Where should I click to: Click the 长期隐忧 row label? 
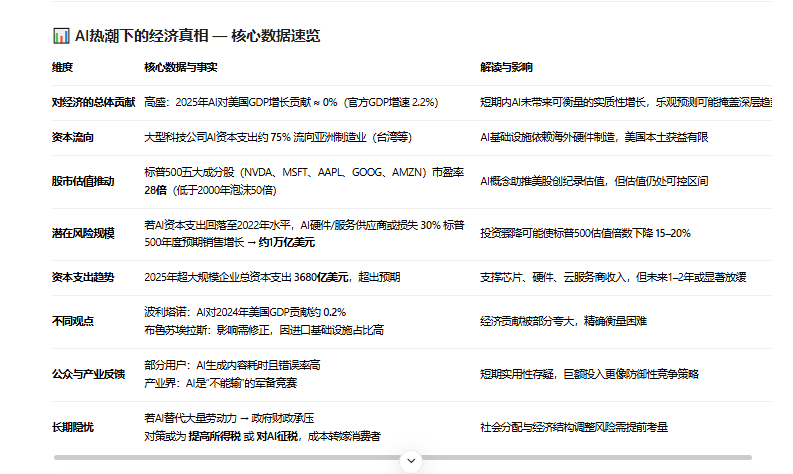pos(73,427)
